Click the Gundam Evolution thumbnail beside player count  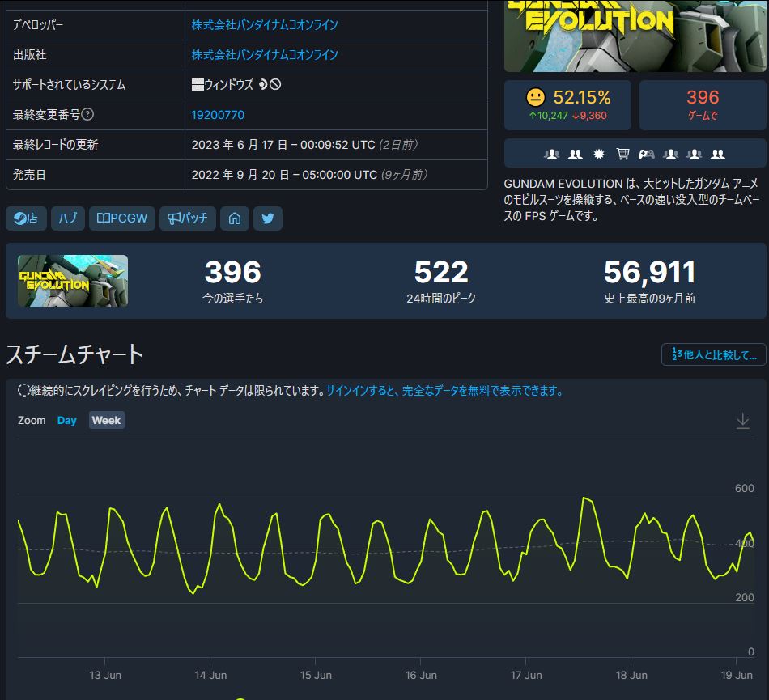(73, 281)
